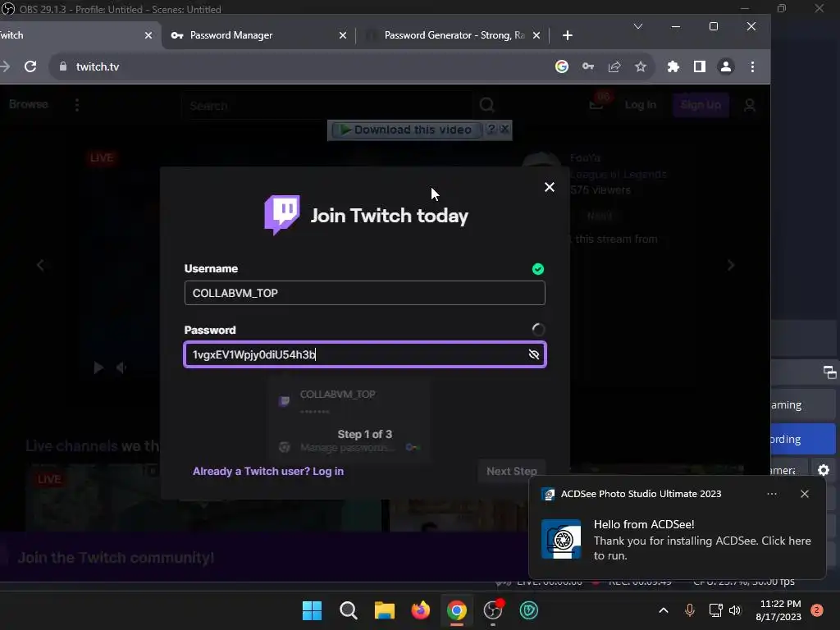840x630 pixels.
Task: Go to previous carousel stream arrow
Action: point(40,265)
